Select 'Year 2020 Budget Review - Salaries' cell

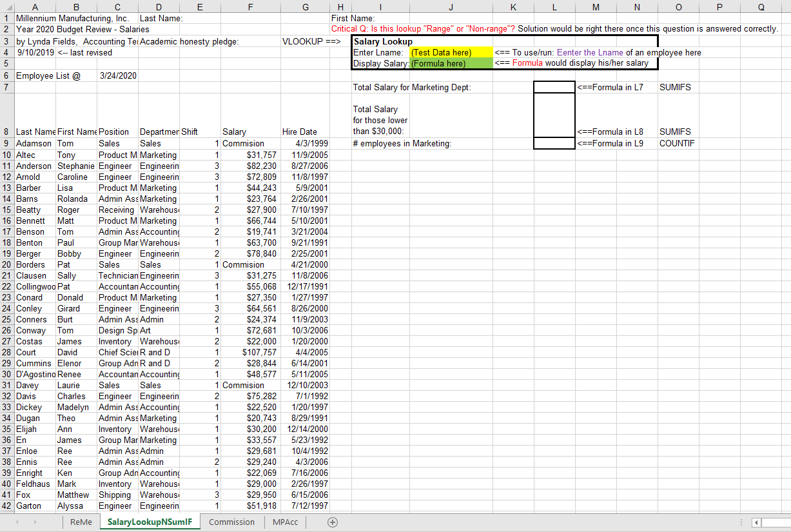pyautogui.click(x=83, y=29)
